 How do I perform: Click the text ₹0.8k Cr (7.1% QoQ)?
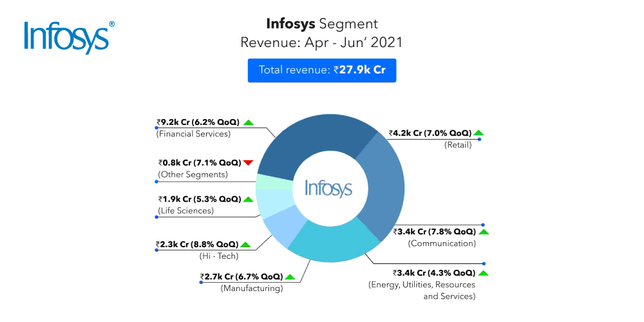tap(199, 163)
